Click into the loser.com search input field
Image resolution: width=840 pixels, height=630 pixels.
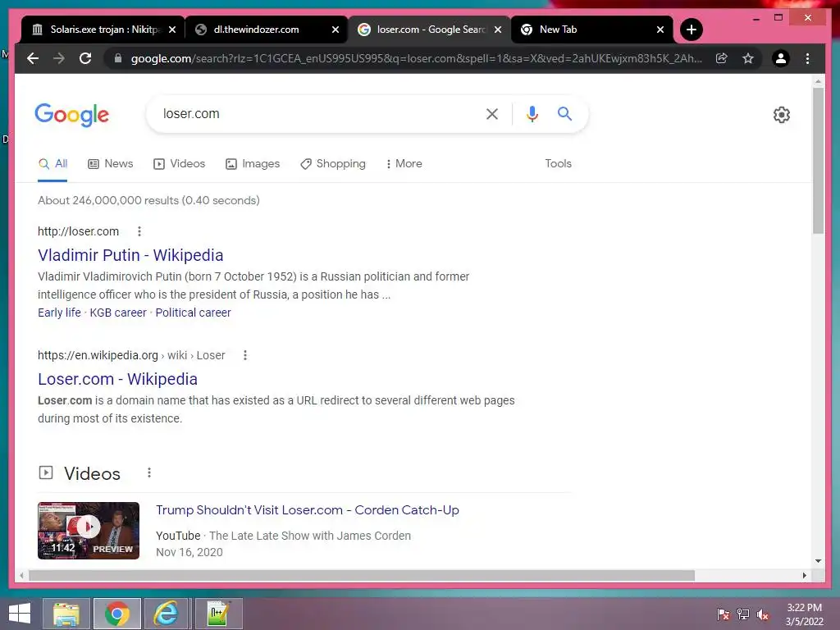tap(316, 114)
